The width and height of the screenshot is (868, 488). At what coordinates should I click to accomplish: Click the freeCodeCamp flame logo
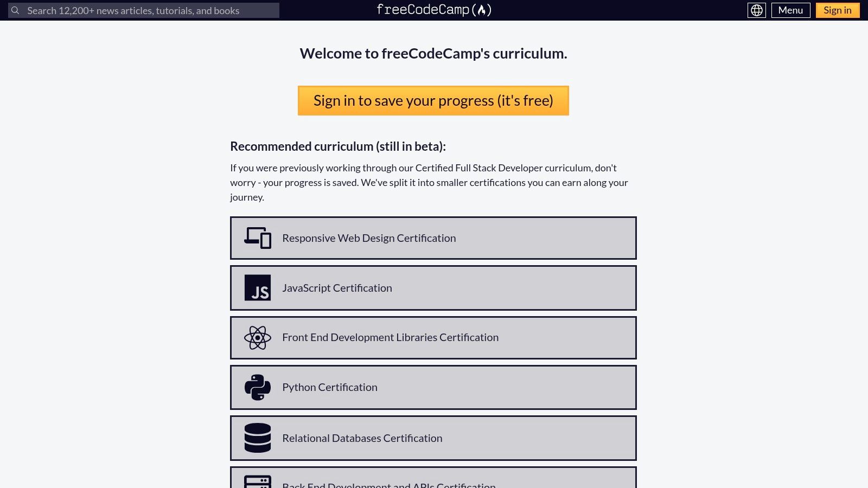pos(434,10)
